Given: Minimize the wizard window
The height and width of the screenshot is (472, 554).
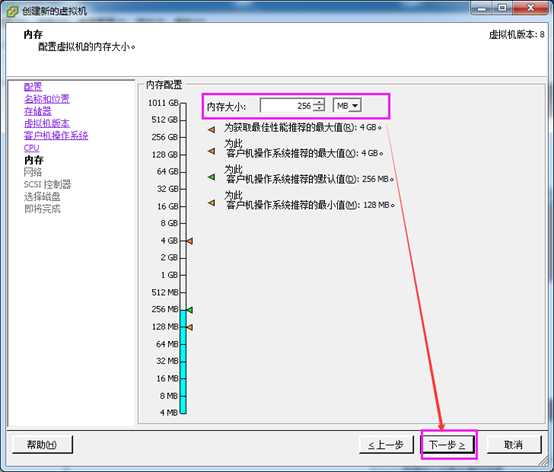Looking at the screenshot, I should [x=482, y=8].
